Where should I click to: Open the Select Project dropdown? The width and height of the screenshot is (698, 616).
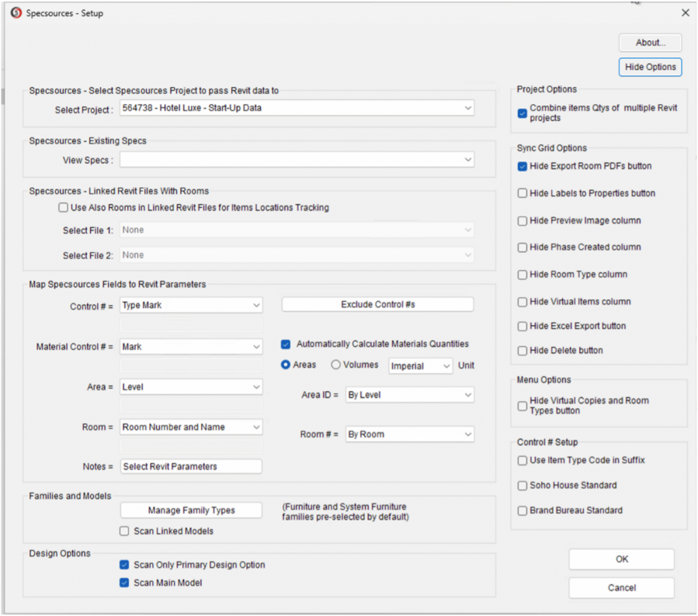tap(297, 108)
